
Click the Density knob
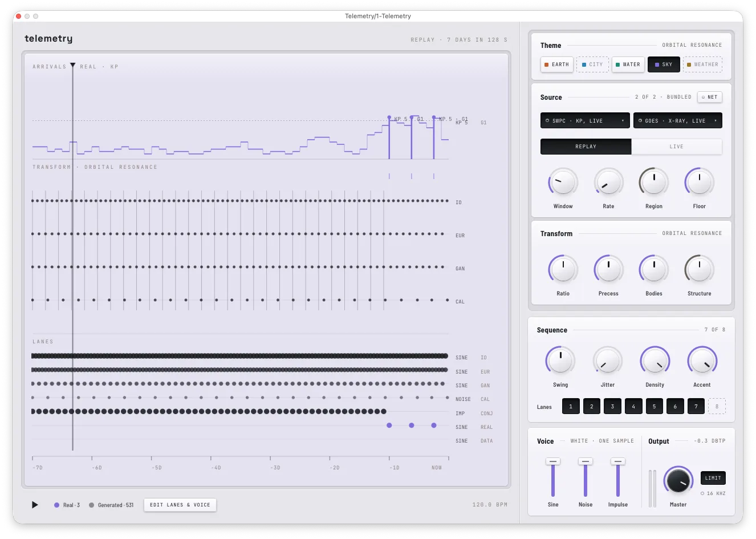click(x=655, y=360)
